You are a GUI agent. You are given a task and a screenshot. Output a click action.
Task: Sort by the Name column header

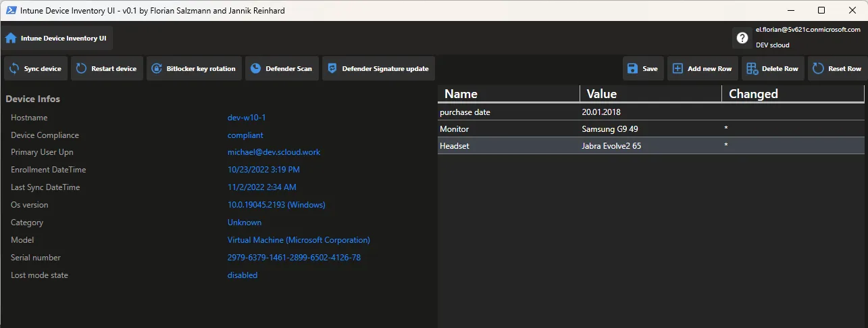(509, 94)
